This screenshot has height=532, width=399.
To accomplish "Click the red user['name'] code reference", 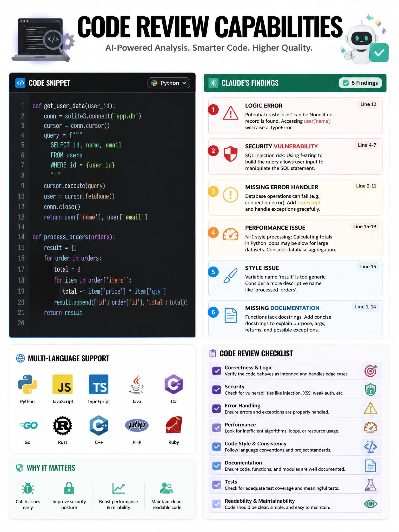I will pyautogui.click(x=317, y=121).
